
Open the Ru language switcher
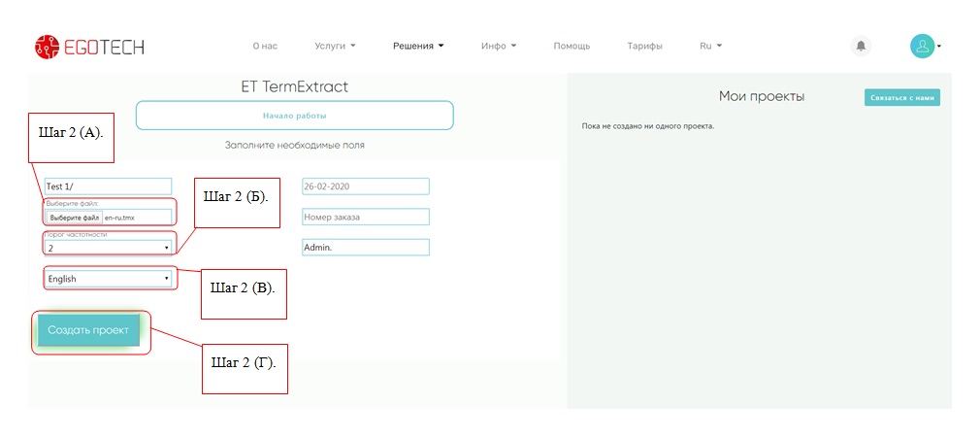point(710,46)
